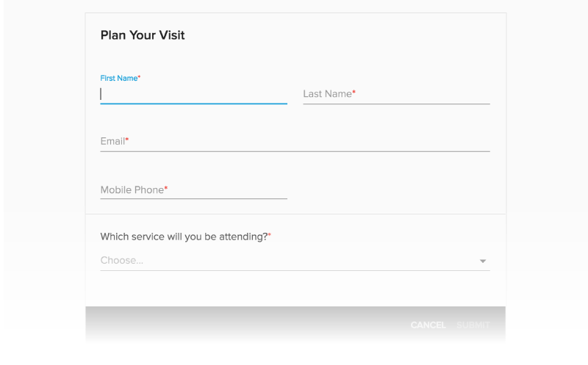Click the red asterisk beside Last Name
This screenshot has width=588, height=365.
pyautogui.click(x=354, y=93)
